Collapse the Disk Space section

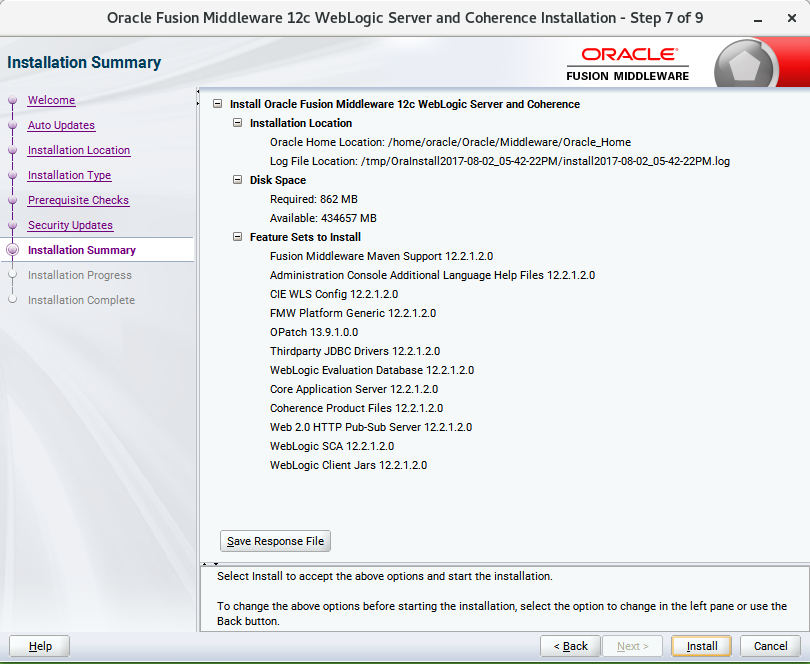237,180
